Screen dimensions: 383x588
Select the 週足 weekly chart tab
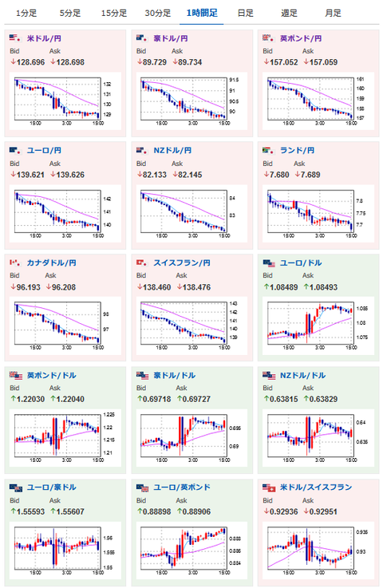(x=289, y=13)
